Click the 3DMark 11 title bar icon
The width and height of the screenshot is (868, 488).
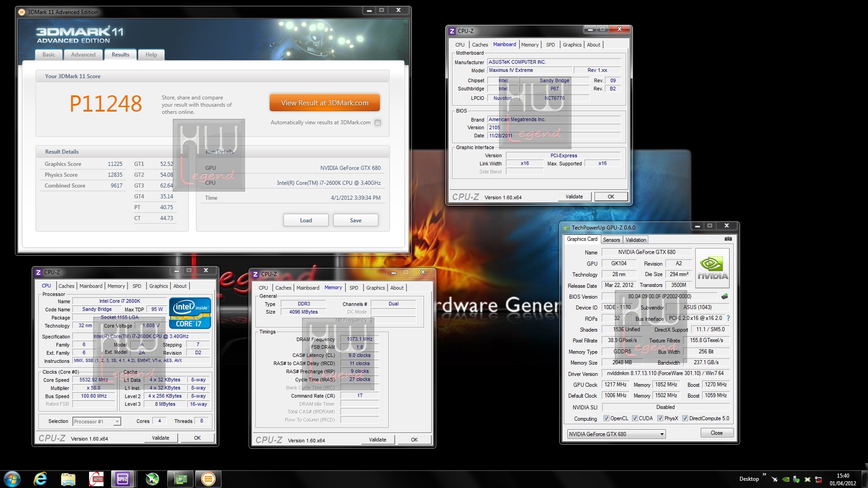[x=22, y=12]
